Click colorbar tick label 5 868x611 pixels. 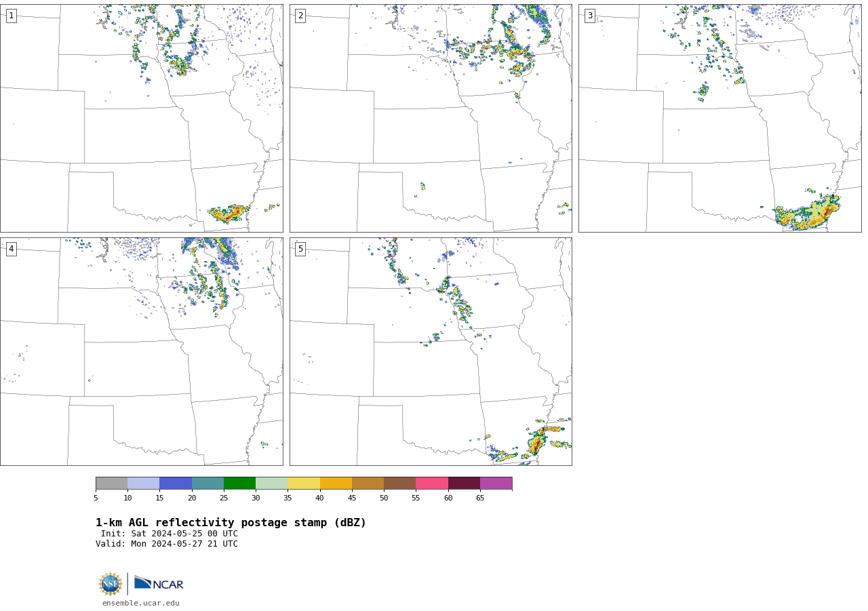point(96,498)
